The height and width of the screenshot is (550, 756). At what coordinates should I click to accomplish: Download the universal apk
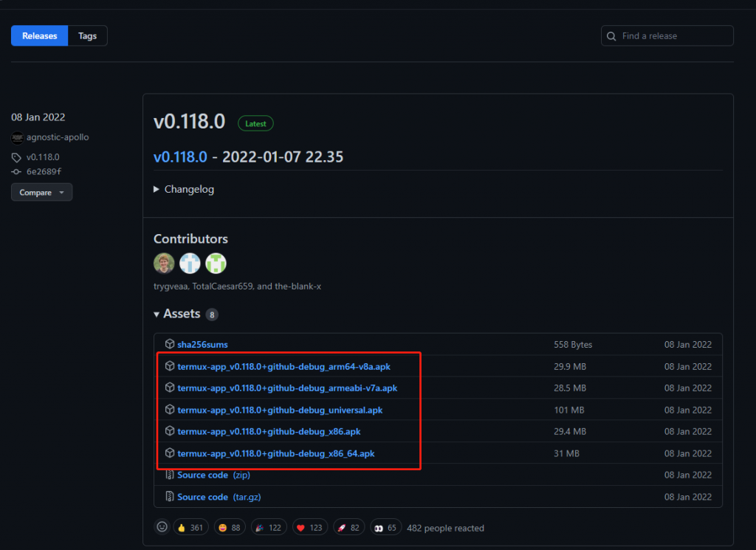click(x=280, y=410)
